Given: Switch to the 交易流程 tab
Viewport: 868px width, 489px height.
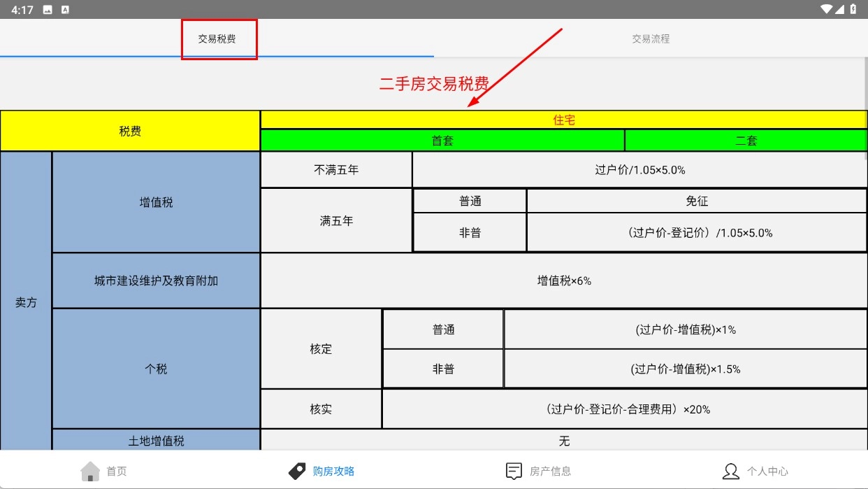Looking at the screenshot, I should click(x=651, y=39).
